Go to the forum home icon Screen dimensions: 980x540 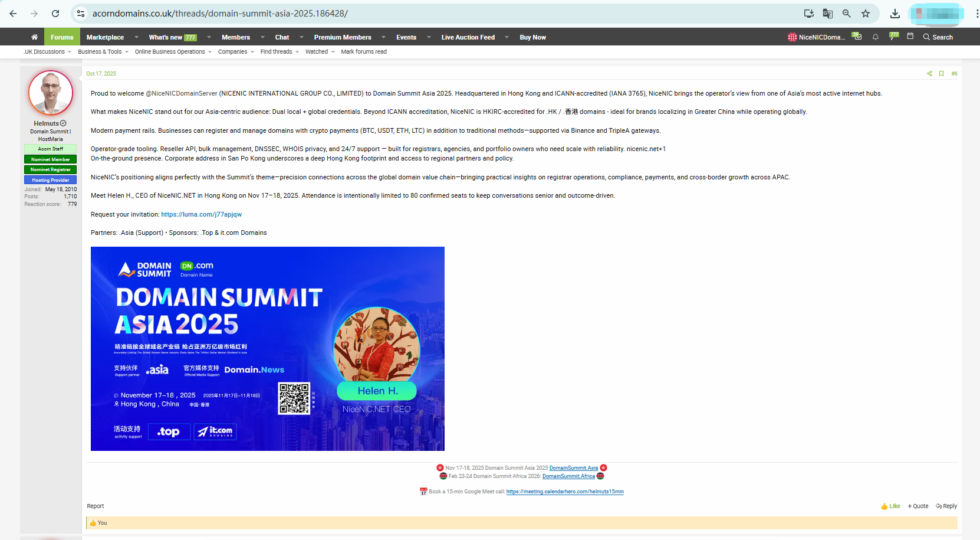(34, 37)
